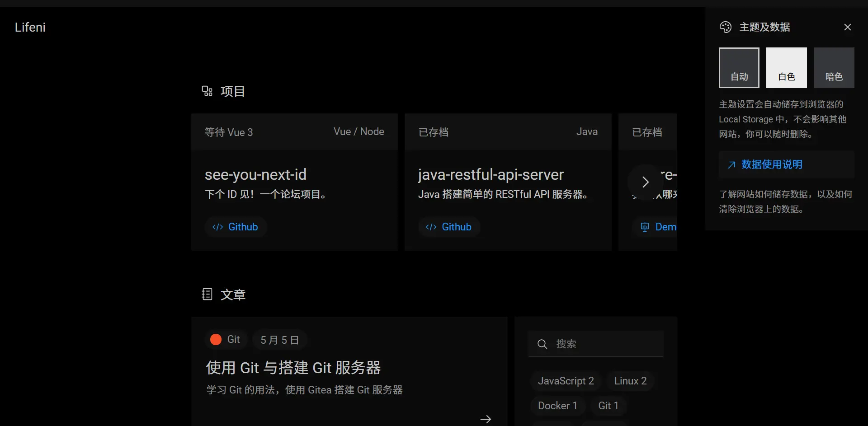Viewport: 868px width, 426px height.
Task: Click the arrow icon next to 数据使用说明
Action: pos(731,165)
